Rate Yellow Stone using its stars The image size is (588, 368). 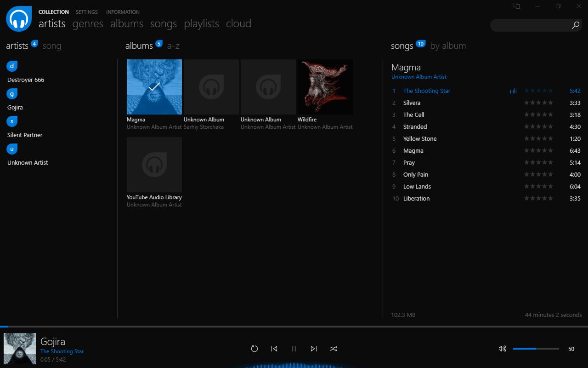coord(538,139)
